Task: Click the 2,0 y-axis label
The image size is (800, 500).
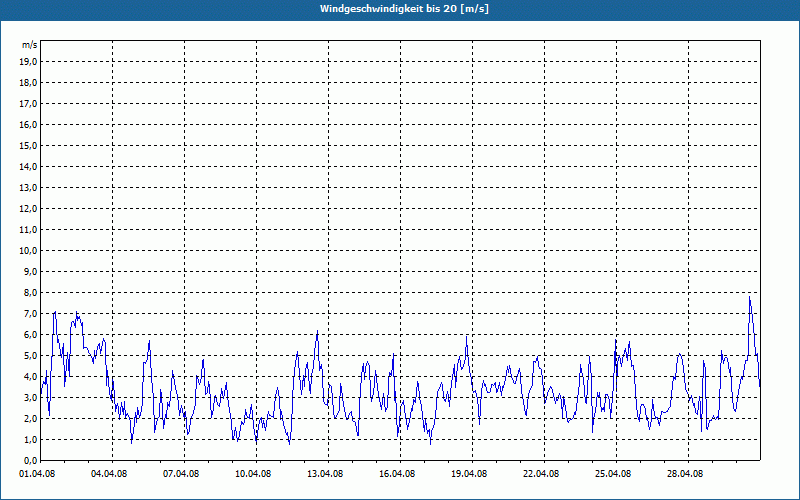Action: [31, 418]
